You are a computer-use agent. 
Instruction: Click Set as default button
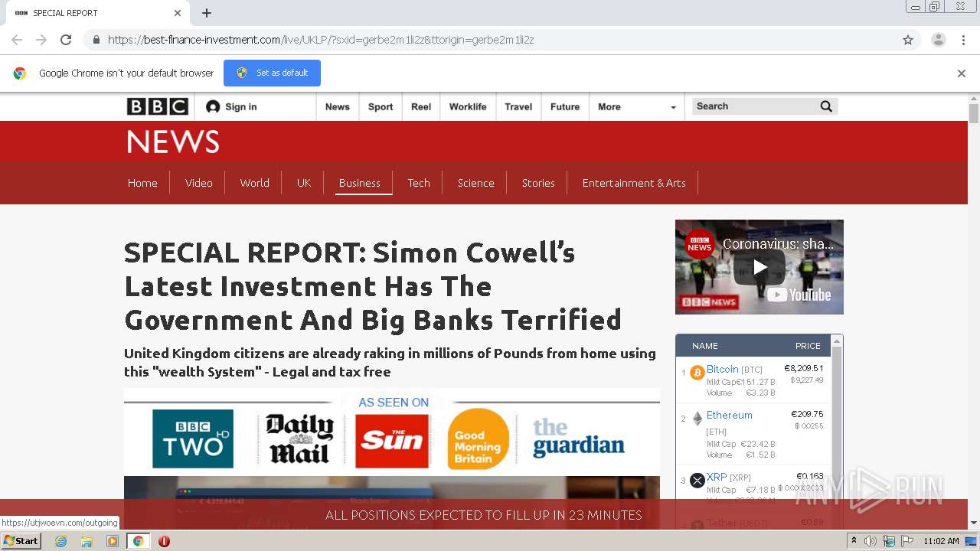272,73
